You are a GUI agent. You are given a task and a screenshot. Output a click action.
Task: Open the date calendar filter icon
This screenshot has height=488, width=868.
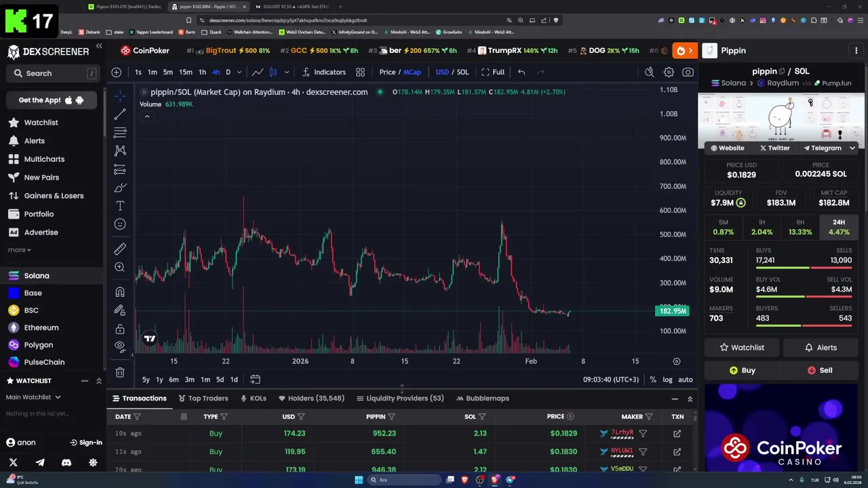point(183,417)
